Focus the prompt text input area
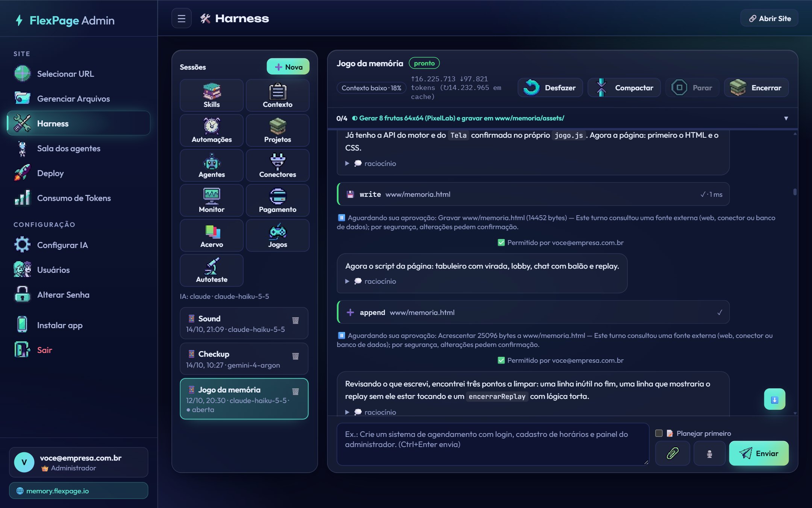This screenshot has width=812, height=508. [493, 444]
